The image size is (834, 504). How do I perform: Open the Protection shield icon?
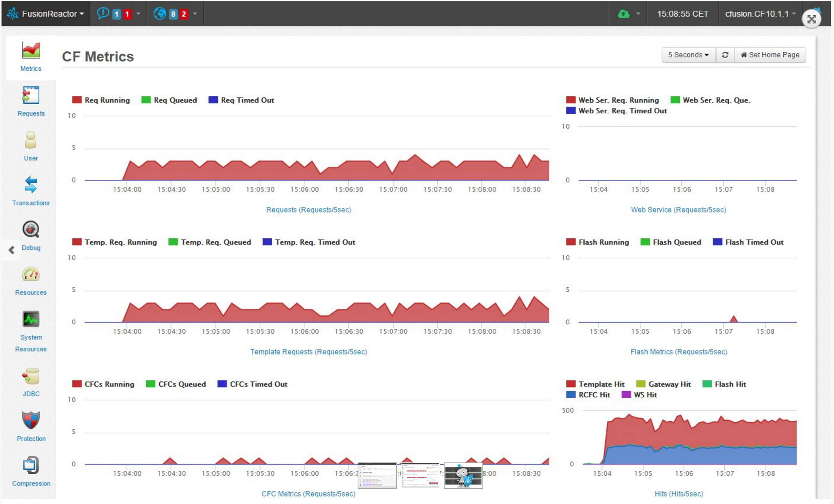point(31,421)
